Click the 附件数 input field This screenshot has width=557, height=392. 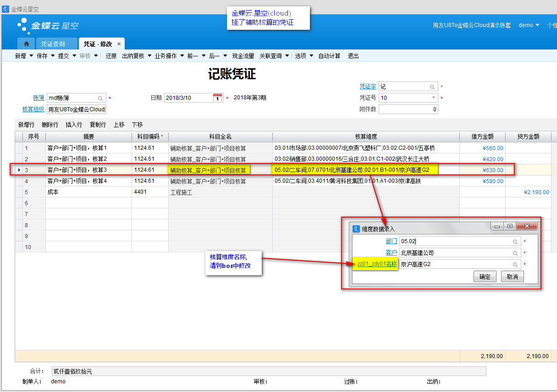click(408, 109)
